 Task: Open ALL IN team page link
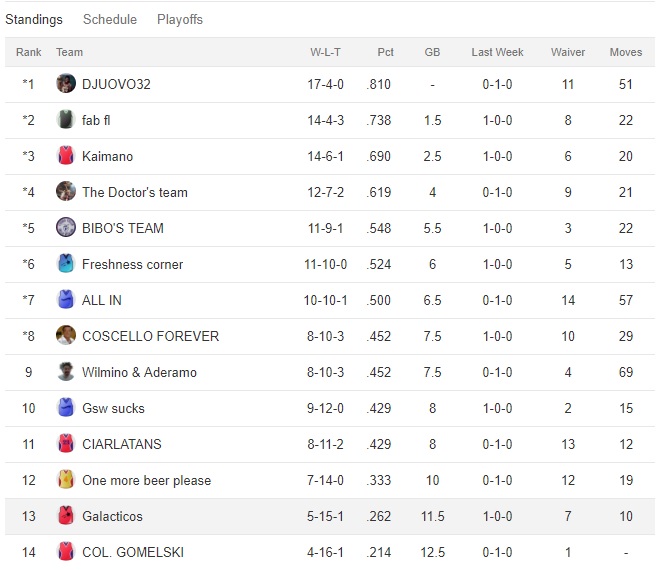tap(102, 300)
